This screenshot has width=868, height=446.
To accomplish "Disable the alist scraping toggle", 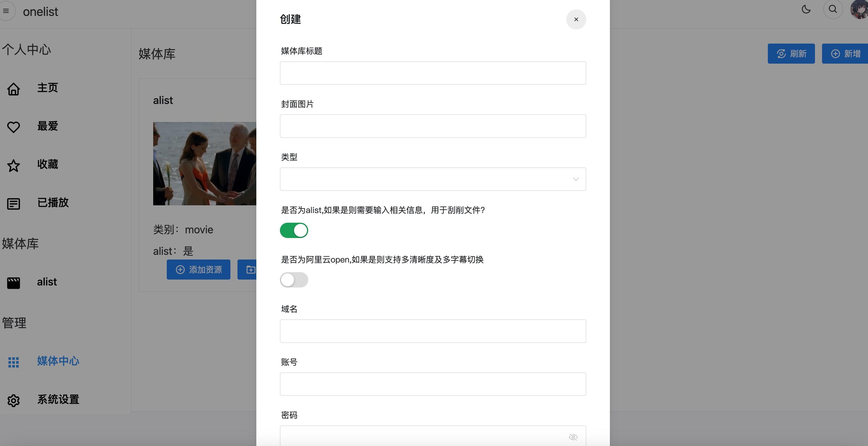I will (294, 230).
